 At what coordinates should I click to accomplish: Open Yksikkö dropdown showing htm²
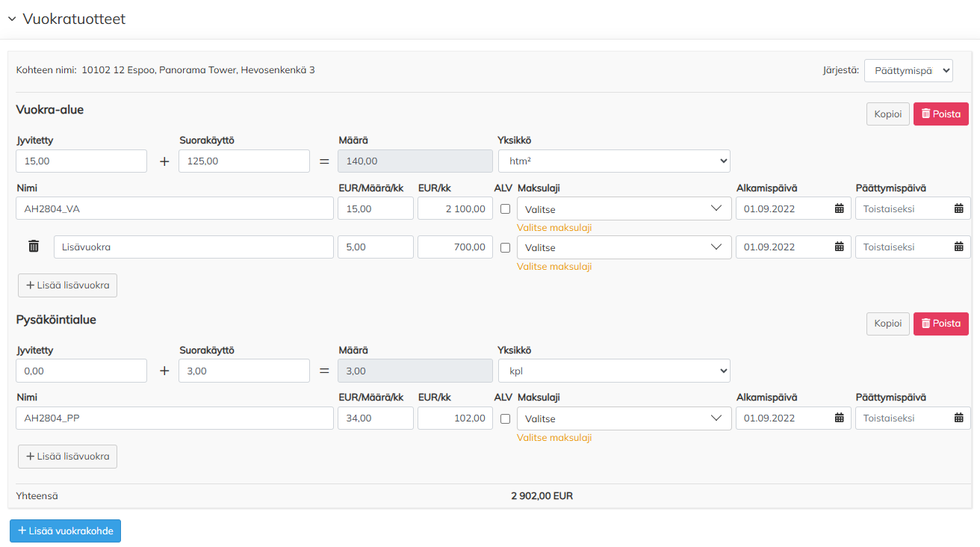[x=614, y=161]
